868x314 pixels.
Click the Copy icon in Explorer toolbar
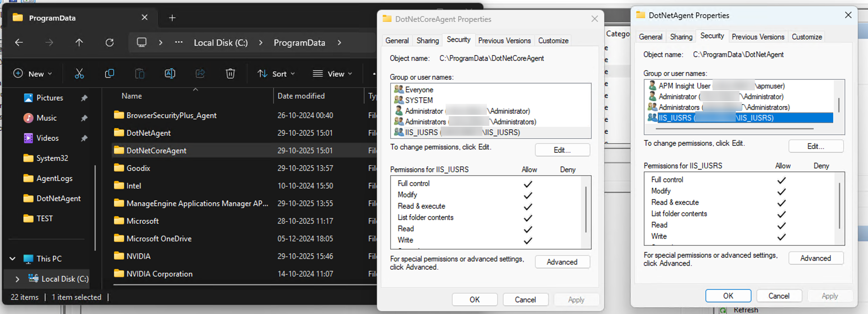(x=110, y=73)
